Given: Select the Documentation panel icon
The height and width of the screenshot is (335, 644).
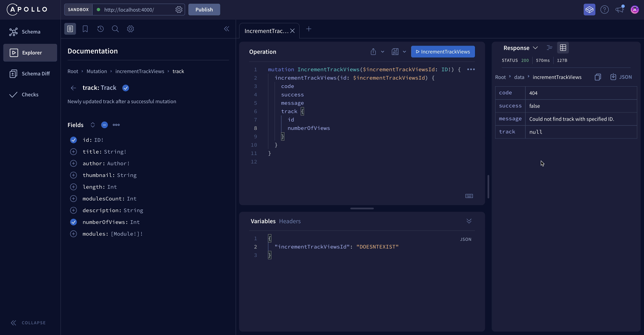Looking at the screenshot, I should (70, 29).
